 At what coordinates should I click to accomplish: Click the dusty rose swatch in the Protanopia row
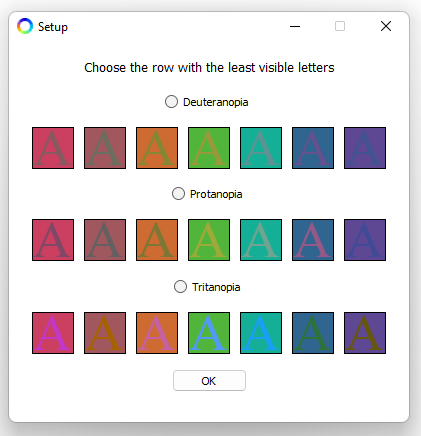(x=105, y=240)
